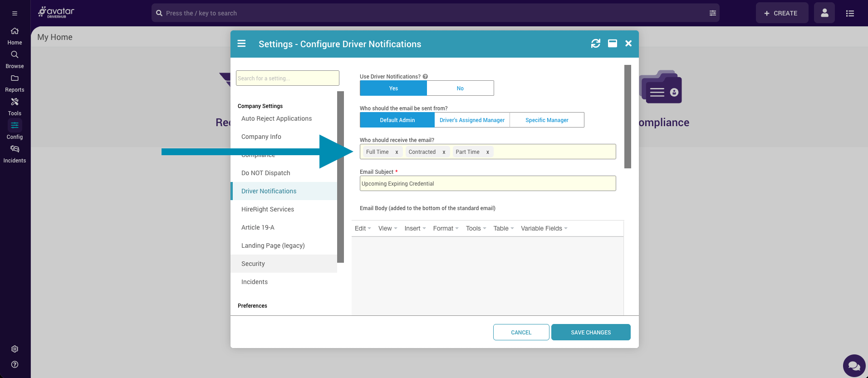Viewport: 868px width, 378px height.
Task: Focus the Search for a setting field
Action: [288, 78]
